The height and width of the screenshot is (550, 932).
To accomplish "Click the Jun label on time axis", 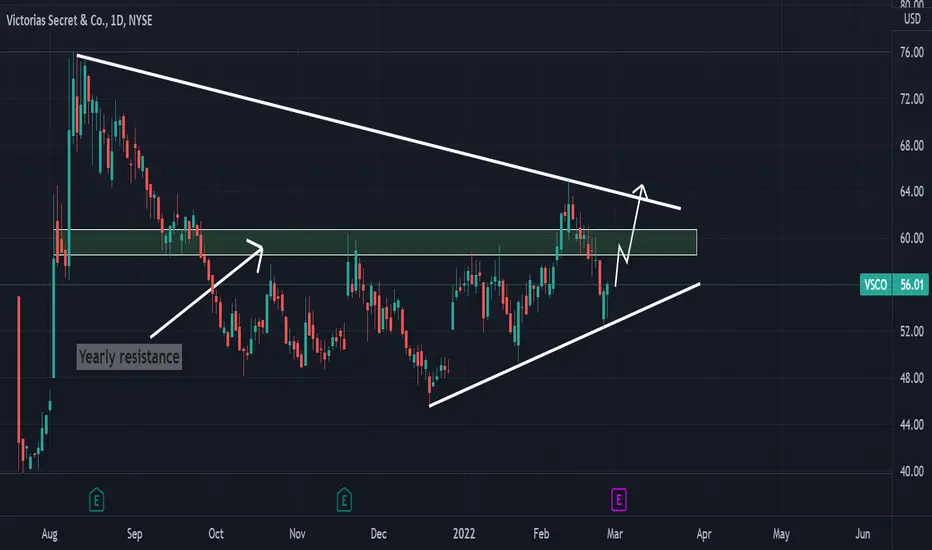I will point(862,534).
